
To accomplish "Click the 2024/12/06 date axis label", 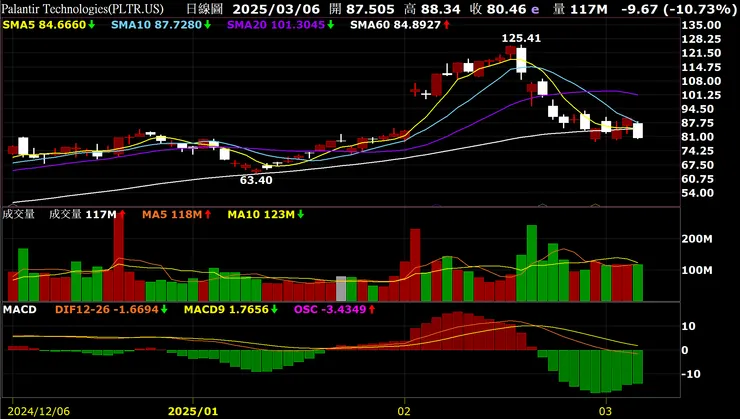I will click(x=39, y=411).
